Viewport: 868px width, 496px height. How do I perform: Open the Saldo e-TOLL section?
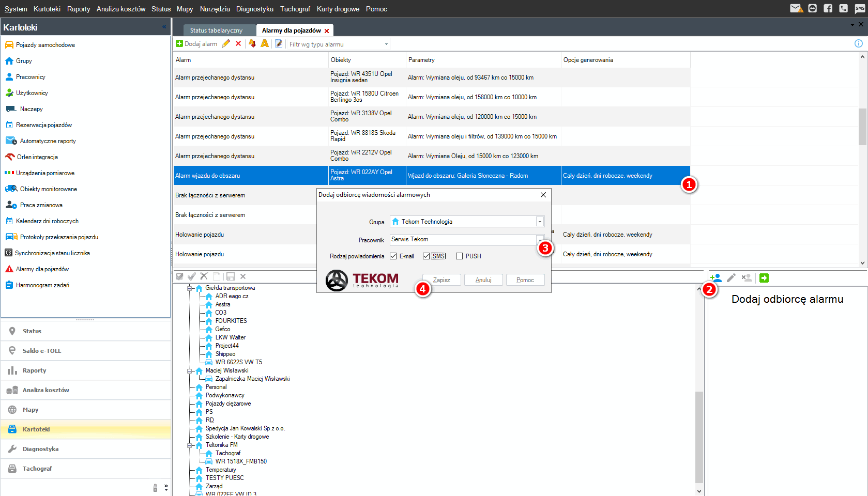[x=85, y=351]
